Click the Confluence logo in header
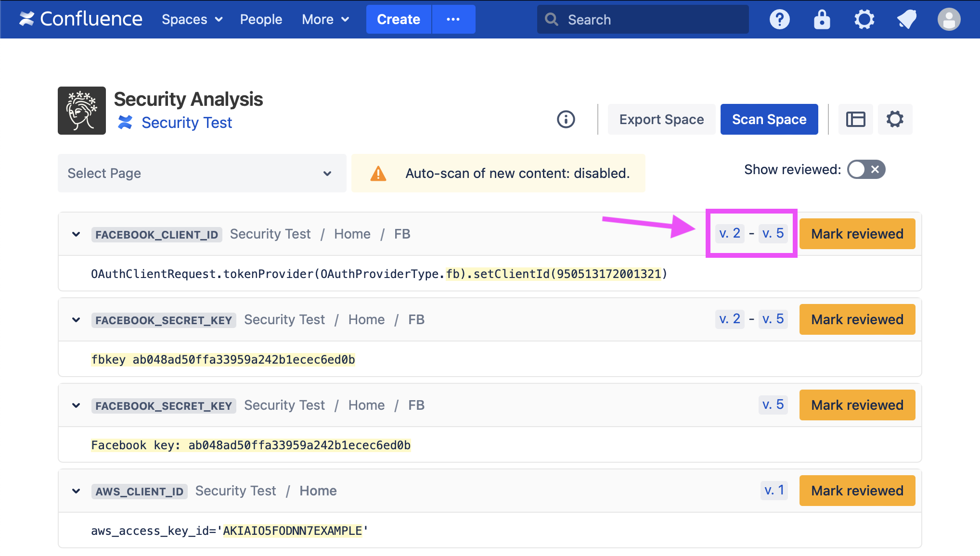Viewport: 980px width, 556px height. click(80, 19)
